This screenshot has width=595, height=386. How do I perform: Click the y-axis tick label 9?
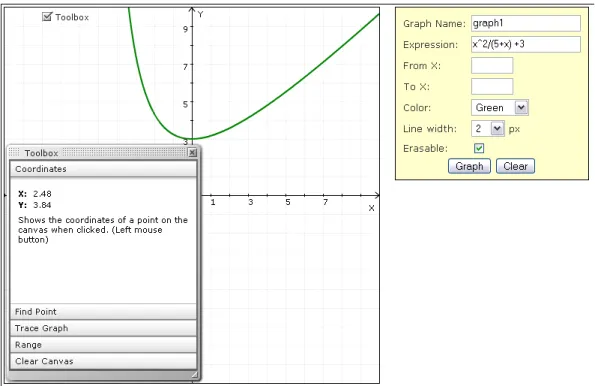[185, 29]
